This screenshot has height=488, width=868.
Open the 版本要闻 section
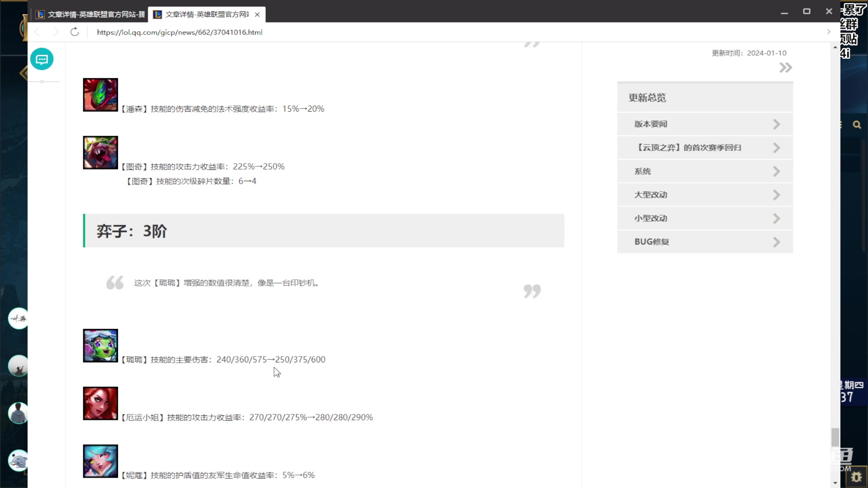click(705, 124)
